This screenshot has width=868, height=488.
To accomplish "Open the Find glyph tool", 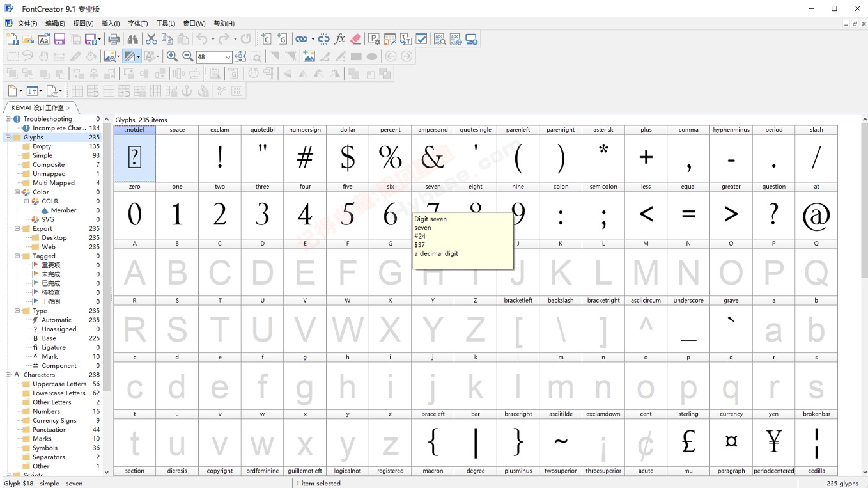I will [132, 38].
